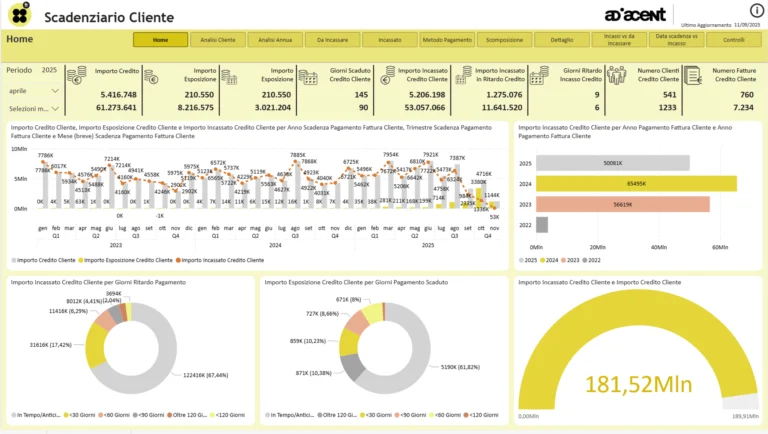Click the four-dot app logo

(x=19, y=15)
